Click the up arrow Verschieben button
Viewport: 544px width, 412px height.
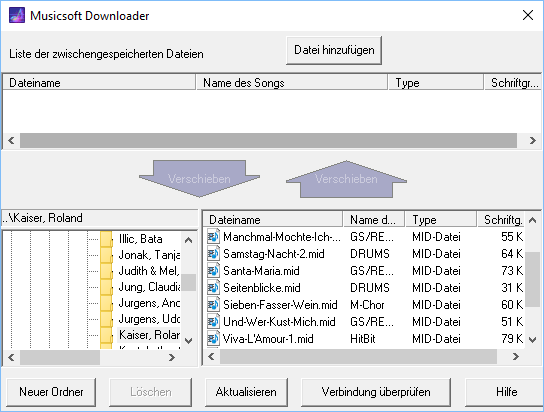(346, 179)
